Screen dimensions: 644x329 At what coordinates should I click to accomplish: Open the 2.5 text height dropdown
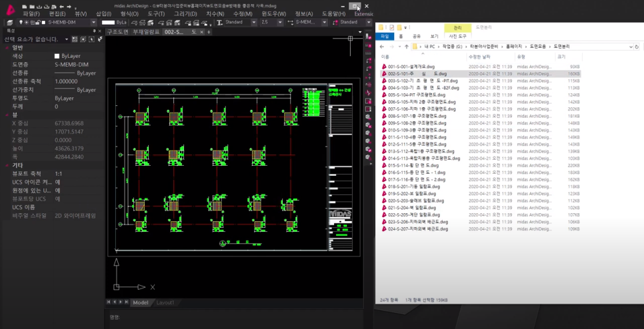pos(280,22)
